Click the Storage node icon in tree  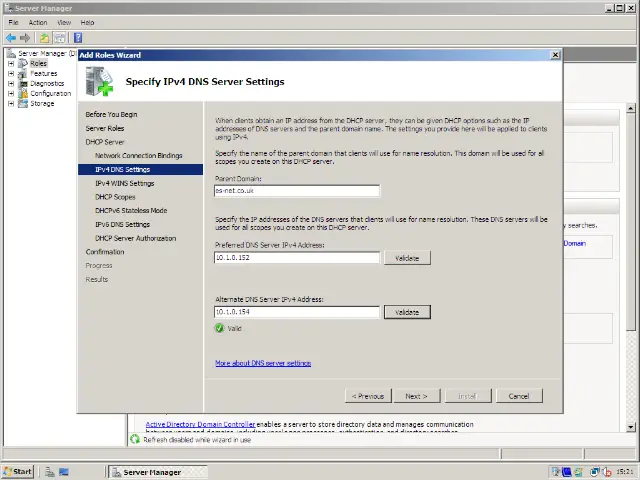click(x=23, y=103)
